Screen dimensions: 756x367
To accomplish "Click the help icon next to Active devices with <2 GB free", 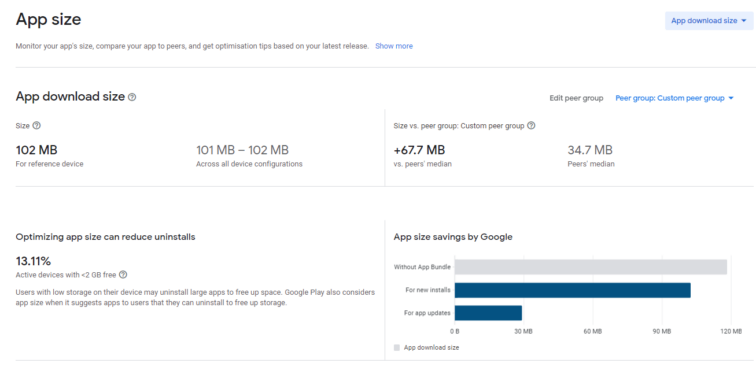I will (x=123, y=275).
